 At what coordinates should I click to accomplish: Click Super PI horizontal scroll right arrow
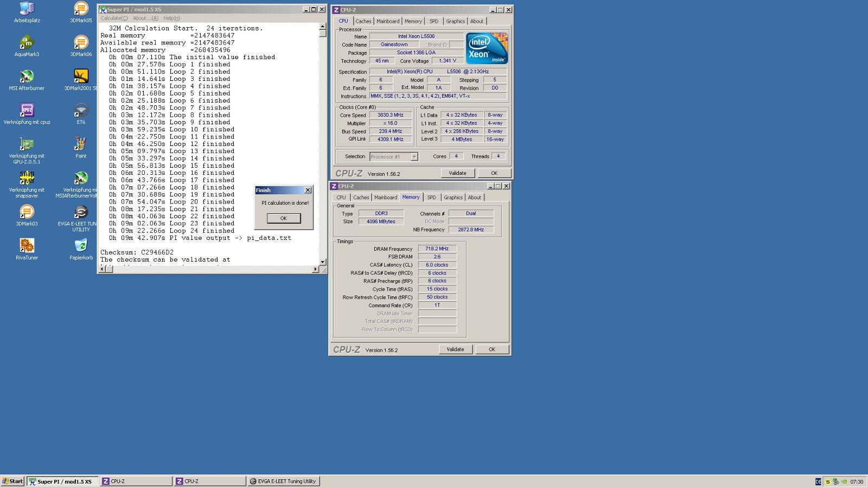click(x=315, y=269)
